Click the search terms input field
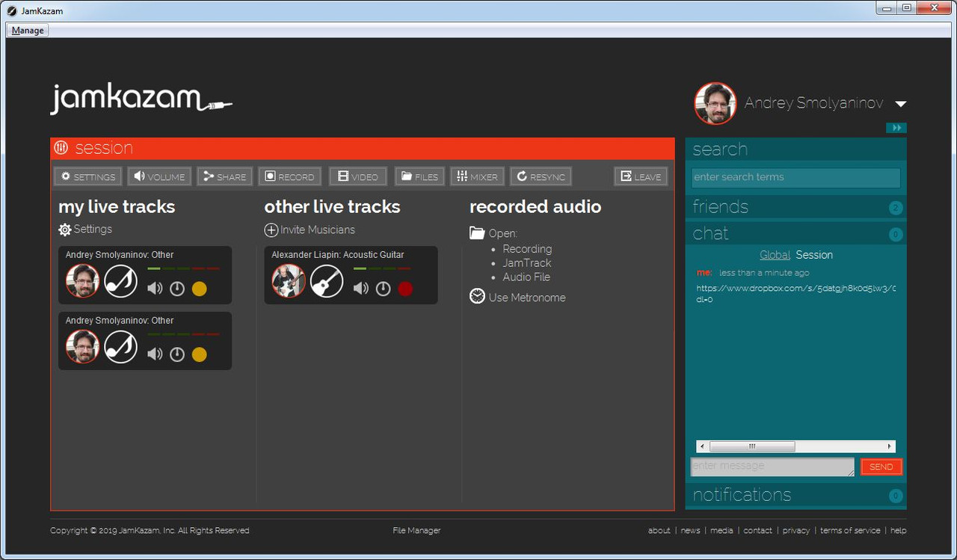 click(x=796, y=177)
